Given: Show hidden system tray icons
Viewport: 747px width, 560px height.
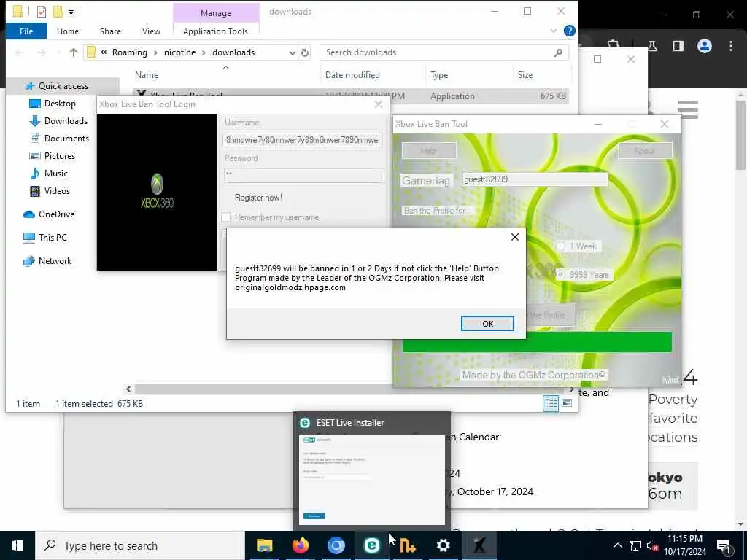Looking at the screenshot, I should (617, 545).
